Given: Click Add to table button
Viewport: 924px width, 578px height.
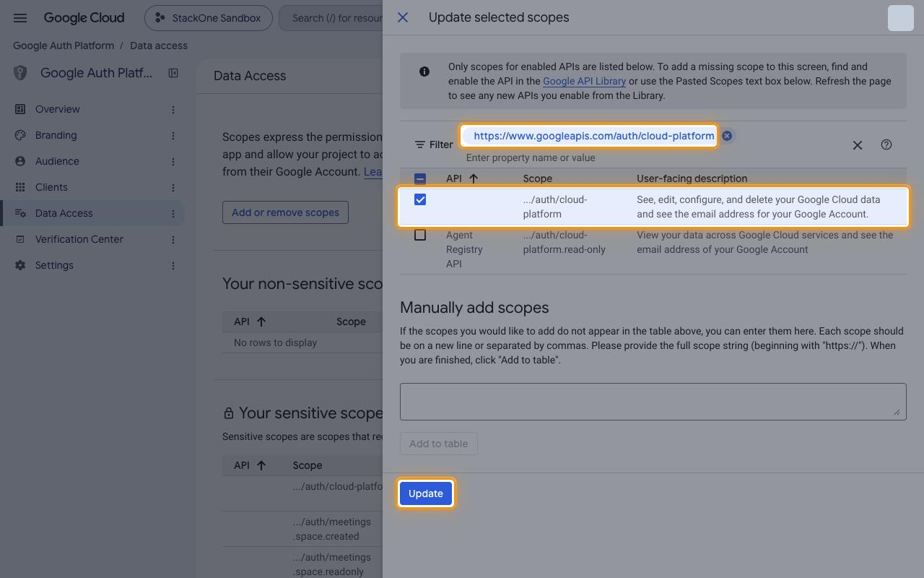Looking at the screenshot, I should click(439, 444).
